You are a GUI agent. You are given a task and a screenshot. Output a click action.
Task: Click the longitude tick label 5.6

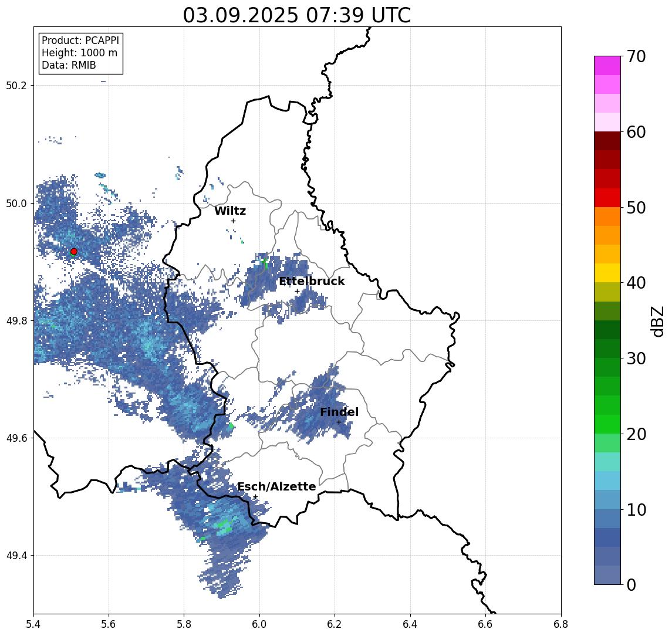109,624
